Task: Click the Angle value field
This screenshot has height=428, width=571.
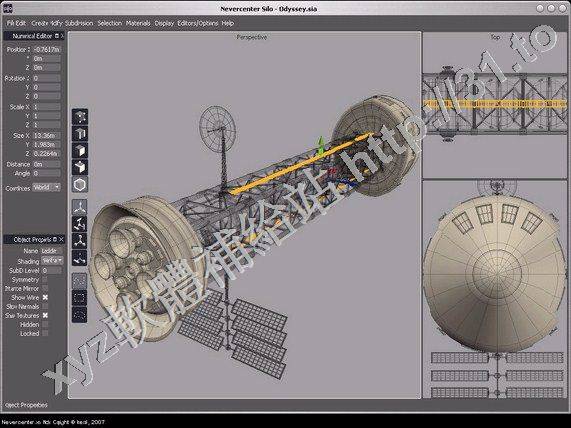Action: coord(46,173)
